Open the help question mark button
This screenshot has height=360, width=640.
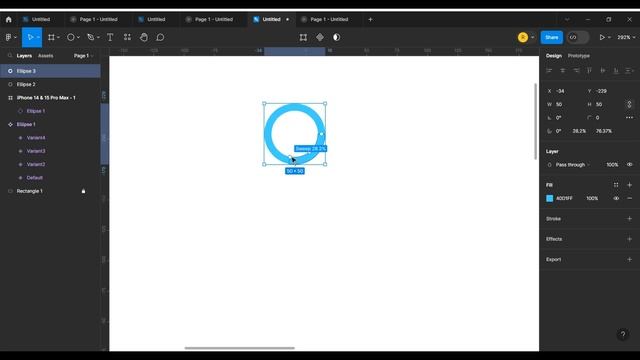623,335
